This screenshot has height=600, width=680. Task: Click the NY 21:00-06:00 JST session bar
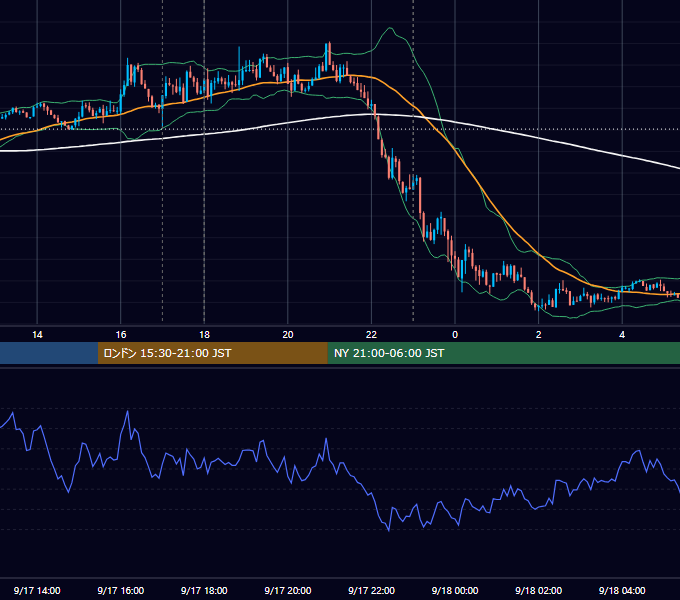503,353
